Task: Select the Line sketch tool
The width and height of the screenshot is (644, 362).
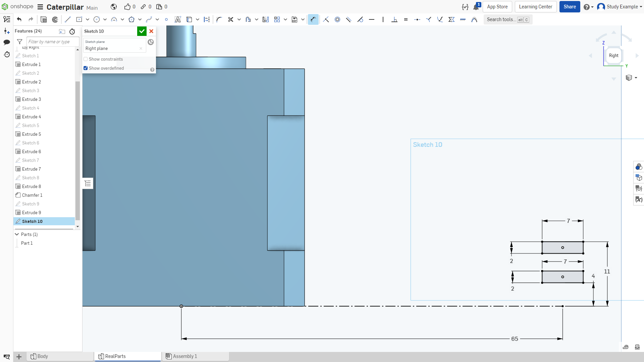Action: click(68, 19)
